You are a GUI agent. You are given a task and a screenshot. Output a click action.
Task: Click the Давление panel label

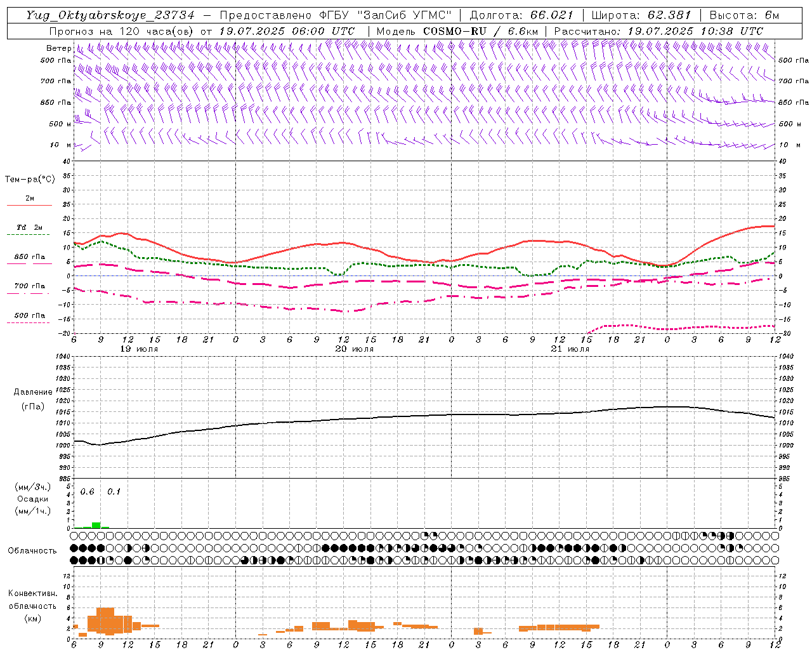(x=33, y=392)
